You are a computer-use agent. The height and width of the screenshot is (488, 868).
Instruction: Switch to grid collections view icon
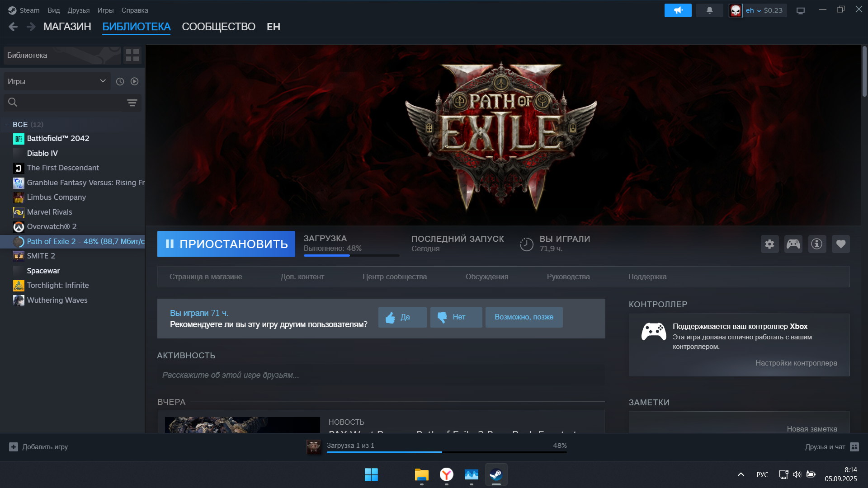pos(132,56)
